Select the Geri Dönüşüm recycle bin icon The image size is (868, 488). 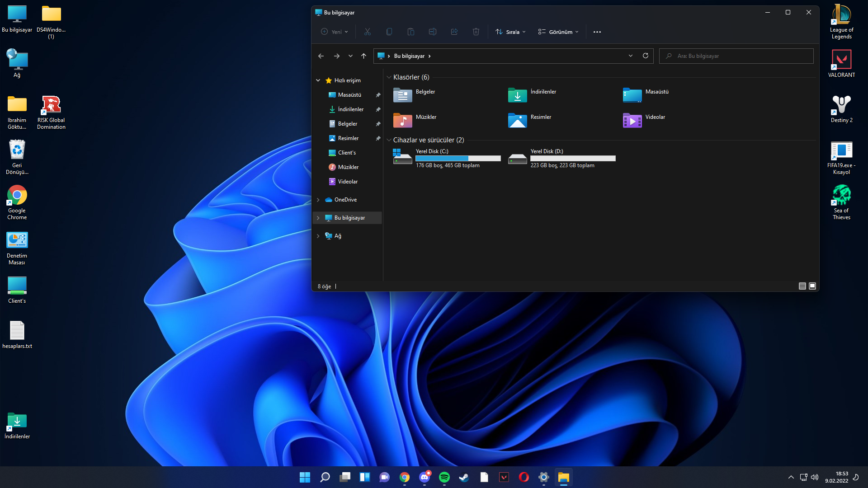coord(17,157)
